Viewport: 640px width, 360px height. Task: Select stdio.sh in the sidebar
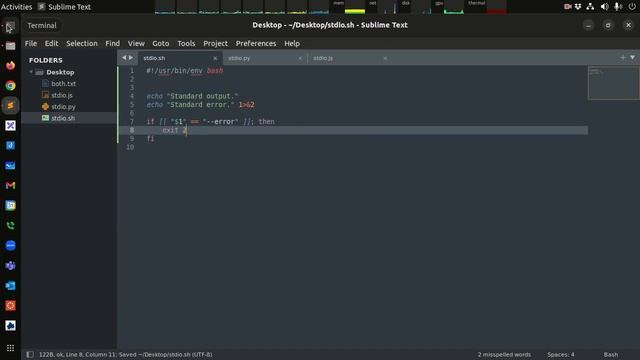click(x=63, y=118)
